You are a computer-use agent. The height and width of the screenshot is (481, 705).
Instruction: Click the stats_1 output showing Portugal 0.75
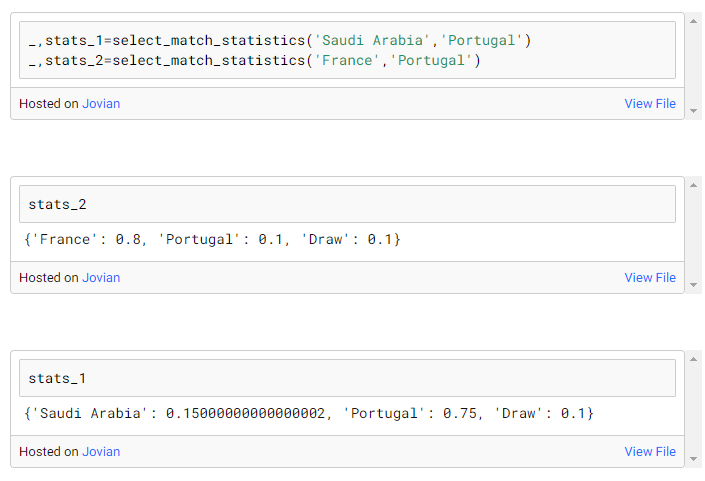coord(309,413)
